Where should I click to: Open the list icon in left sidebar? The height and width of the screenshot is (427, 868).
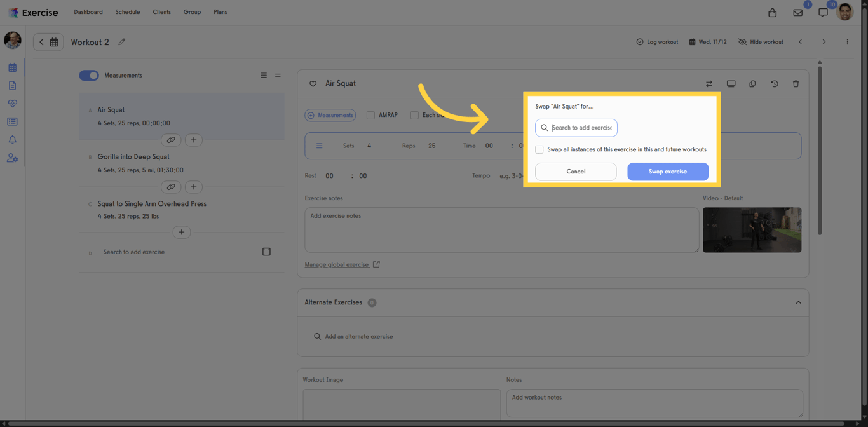click(x=12, y=121)
